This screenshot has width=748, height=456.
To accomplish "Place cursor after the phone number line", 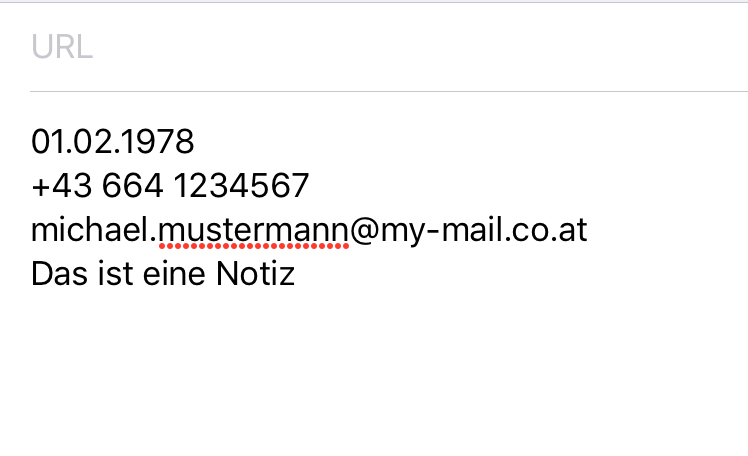I will point(311,186).
